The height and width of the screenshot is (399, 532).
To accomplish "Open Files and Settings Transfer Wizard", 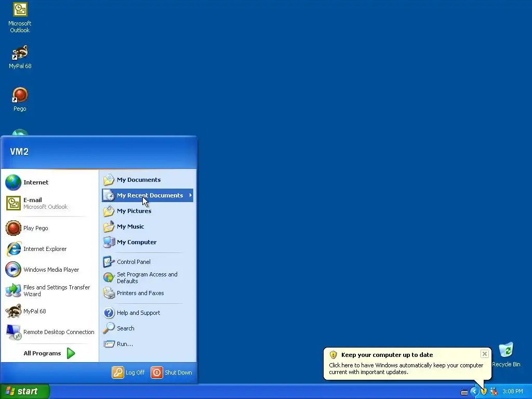I will 49,290.
